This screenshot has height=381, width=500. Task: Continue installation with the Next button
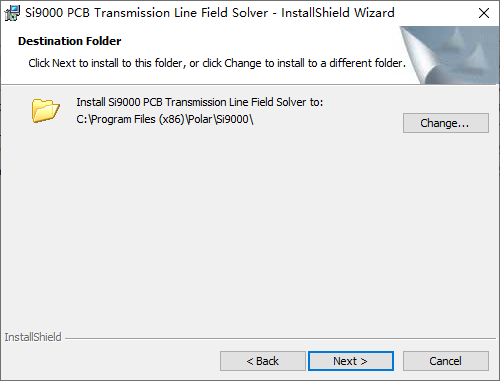pyautogui.click(x=351, y=361)
